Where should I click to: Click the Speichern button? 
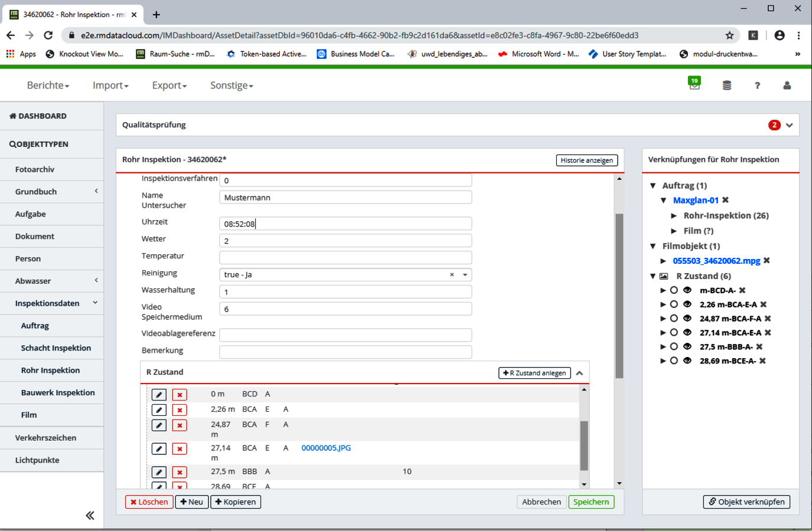click(591, 502)
